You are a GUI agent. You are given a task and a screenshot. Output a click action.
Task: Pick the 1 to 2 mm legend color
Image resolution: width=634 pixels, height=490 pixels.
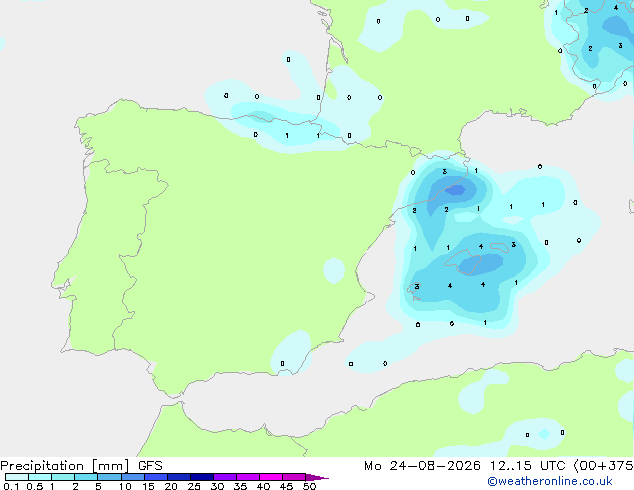coord(63,477)
